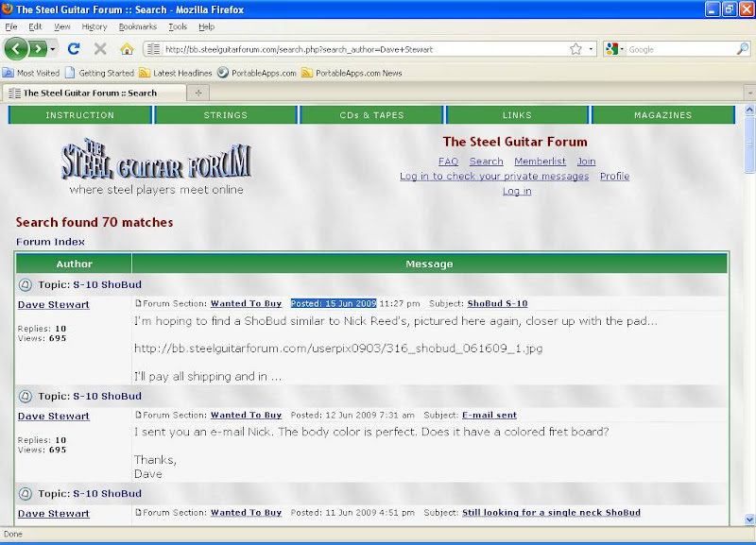
Task: Open the Search link
Action: click(486, 162)
